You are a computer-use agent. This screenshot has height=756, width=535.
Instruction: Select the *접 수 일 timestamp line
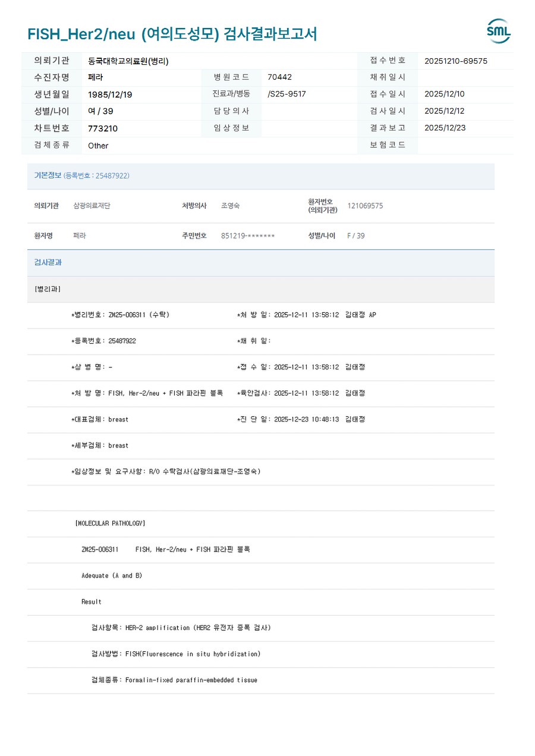(x=301, y=368)
